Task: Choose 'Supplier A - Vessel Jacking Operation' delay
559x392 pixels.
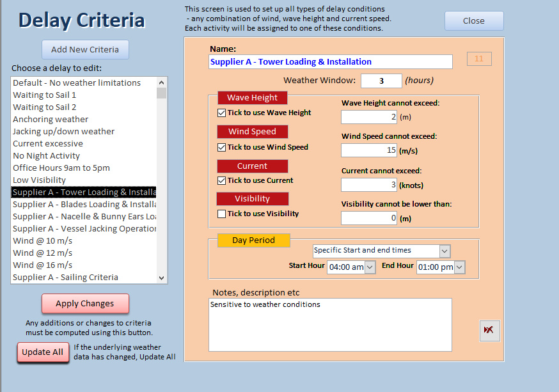Action: pyautogui.click(x=84, y=228)
